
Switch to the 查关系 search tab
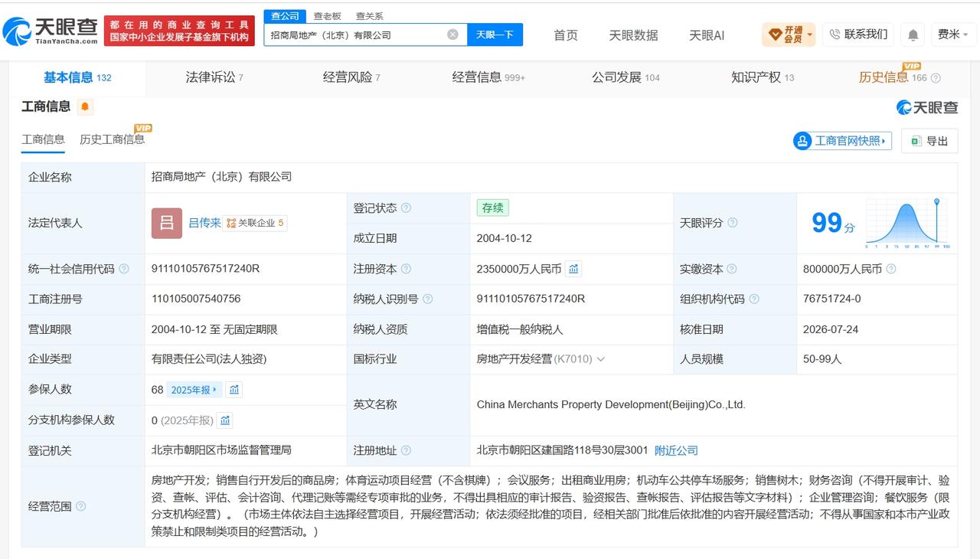[370, 16]
